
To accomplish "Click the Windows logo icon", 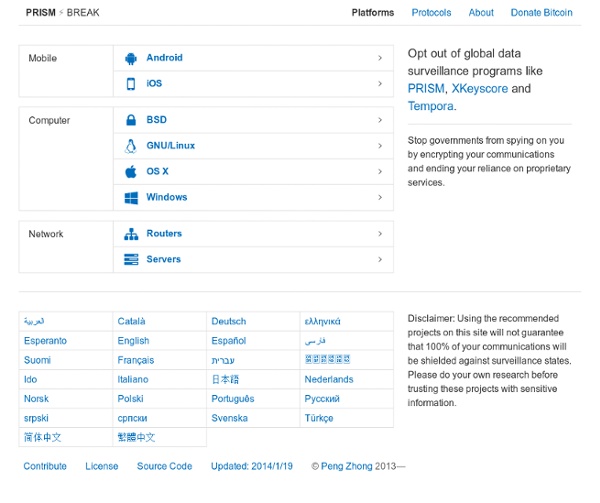I will 131,198.
